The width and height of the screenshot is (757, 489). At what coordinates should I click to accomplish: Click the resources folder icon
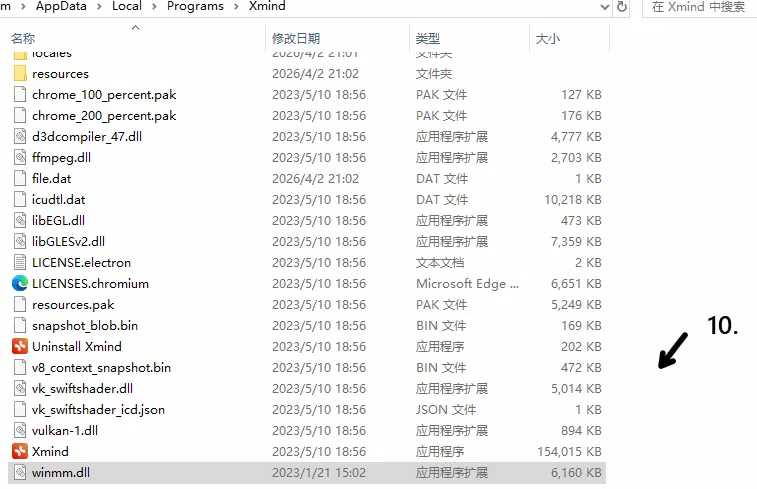(20, 74)
